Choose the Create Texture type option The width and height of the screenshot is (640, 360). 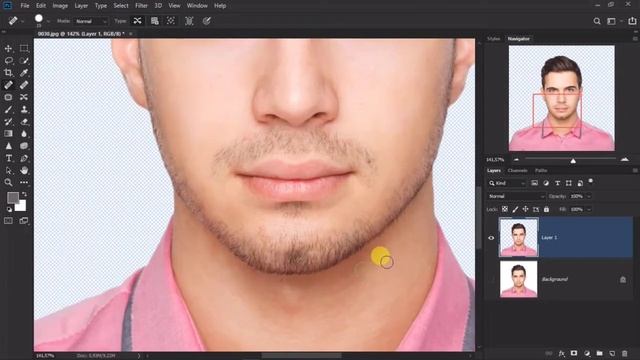[155, 21]
